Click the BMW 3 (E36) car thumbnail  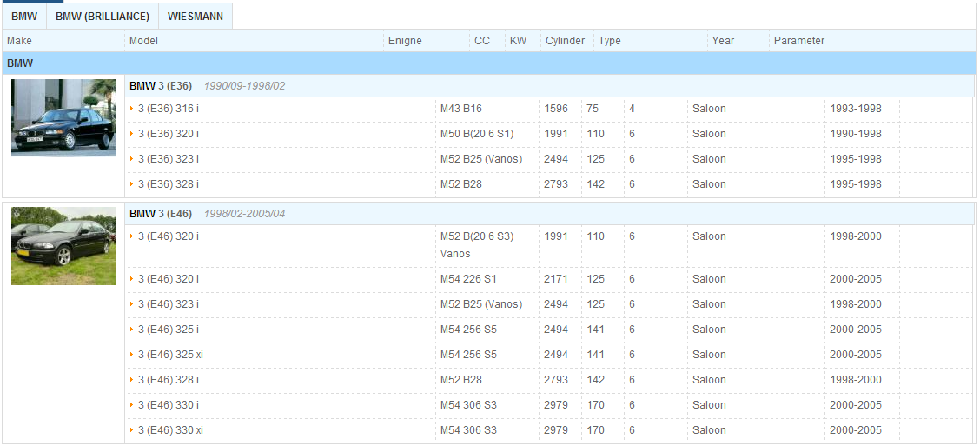coord(63,117)
